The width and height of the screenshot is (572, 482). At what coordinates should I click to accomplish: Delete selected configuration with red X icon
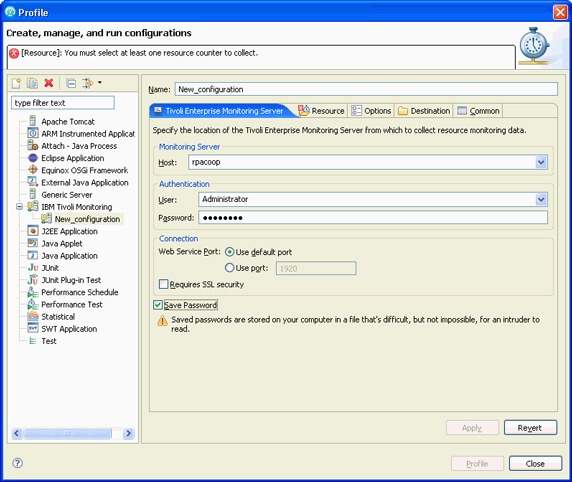coord(49,83)
